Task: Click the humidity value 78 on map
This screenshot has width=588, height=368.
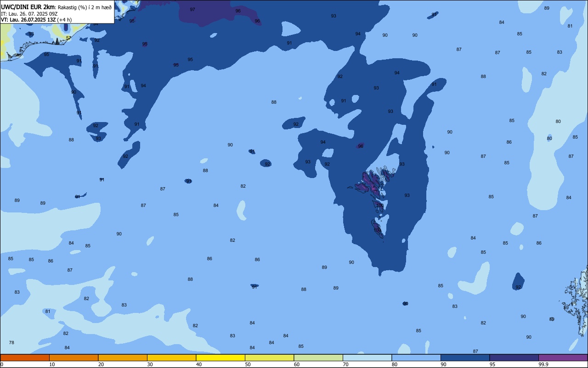Action: point(11,343)
